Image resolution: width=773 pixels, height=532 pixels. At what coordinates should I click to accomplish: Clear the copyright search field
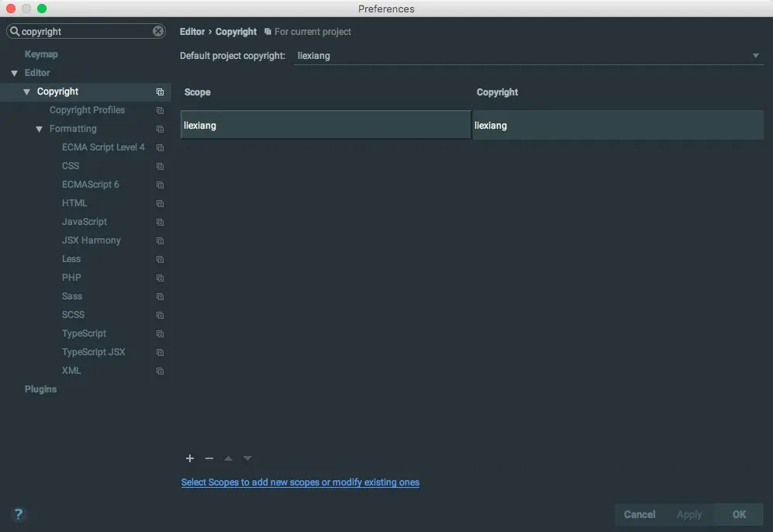pos(157,31)
